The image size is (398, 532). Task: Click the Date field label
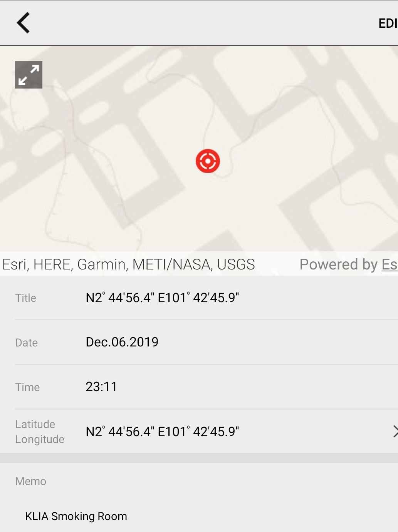pyautogui.click(x=27, y=343)
